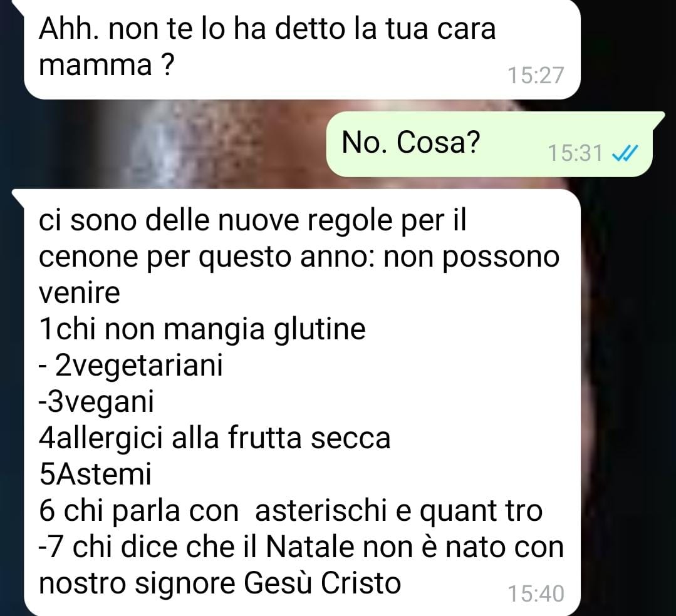Click the text "nostro signore Gesù Cristo"
The width and height of the screenshot is (676, 616).
pos(220,583)
